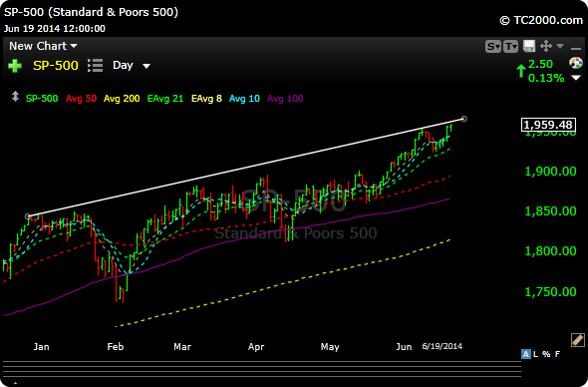Image resolution: width=588 pixels, height=387 pixels.
Task: Open the watchlist list icon beside SP-500
Action: click(x=96, y=65)
